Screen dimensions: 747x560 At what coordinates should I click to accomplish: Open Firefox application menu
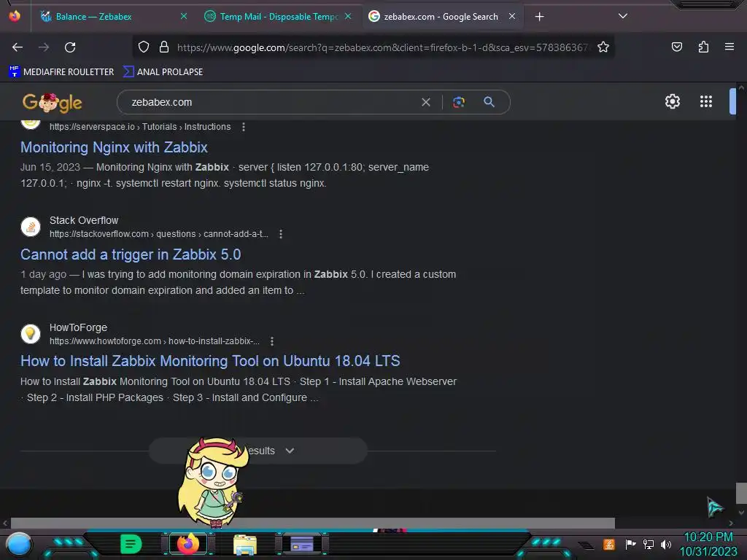coord(729,47)
